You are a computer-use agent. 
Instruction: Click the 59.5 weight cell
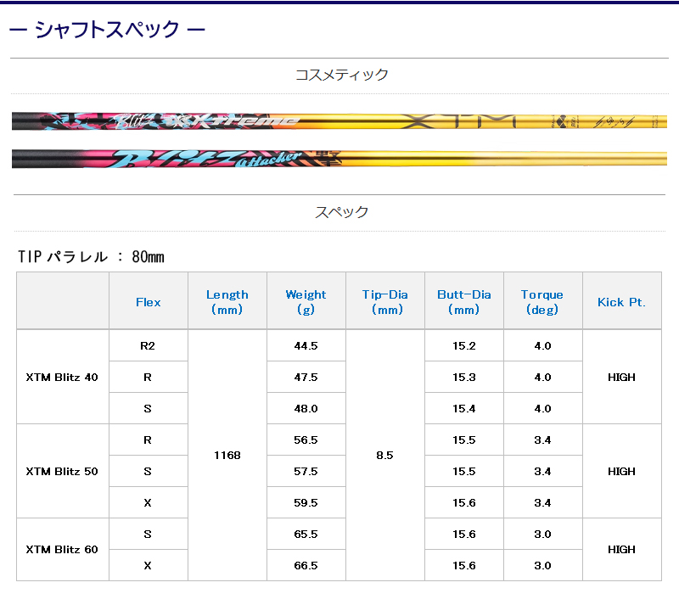[x=306, y=502]
